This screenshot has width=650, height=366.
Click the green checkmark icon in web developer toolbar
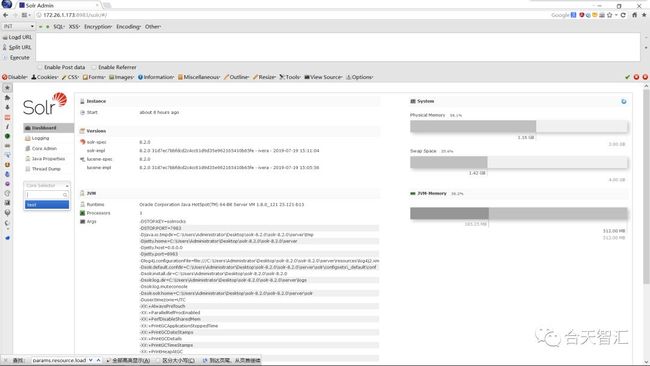[x=627, y=77]
